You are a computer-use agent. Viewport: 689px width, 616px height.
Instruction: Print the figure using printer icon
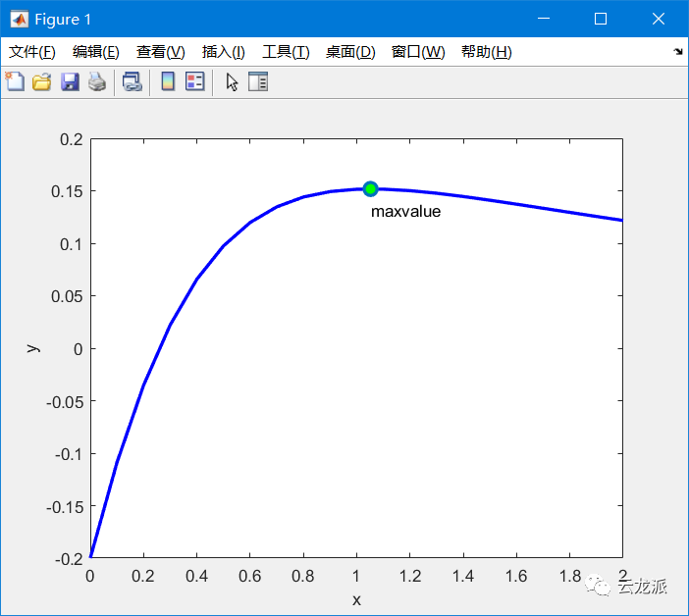tap(97, 82)
